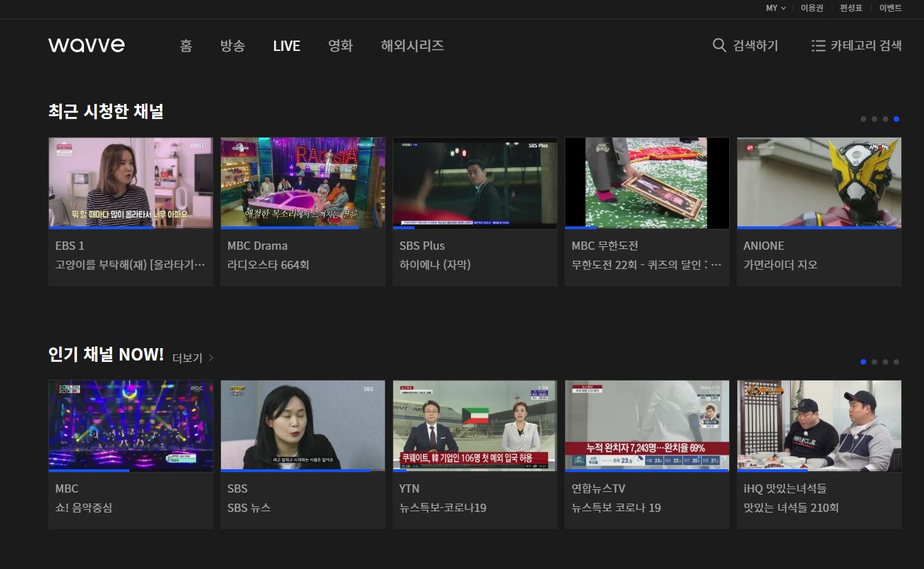Go to third page dot of 인기 채널 NOW!
The width and height of the screenshot is (924, 569).
click(885, 362)
